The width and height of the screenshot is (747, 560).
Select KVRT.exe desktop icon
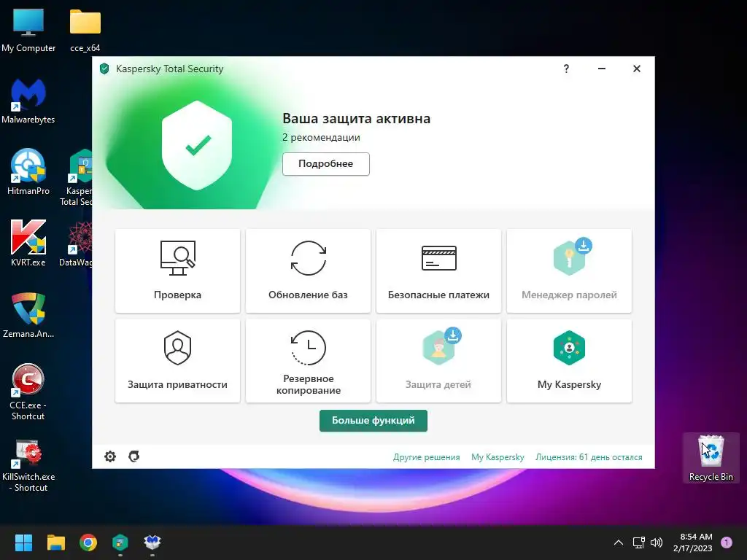pos(28,243)
